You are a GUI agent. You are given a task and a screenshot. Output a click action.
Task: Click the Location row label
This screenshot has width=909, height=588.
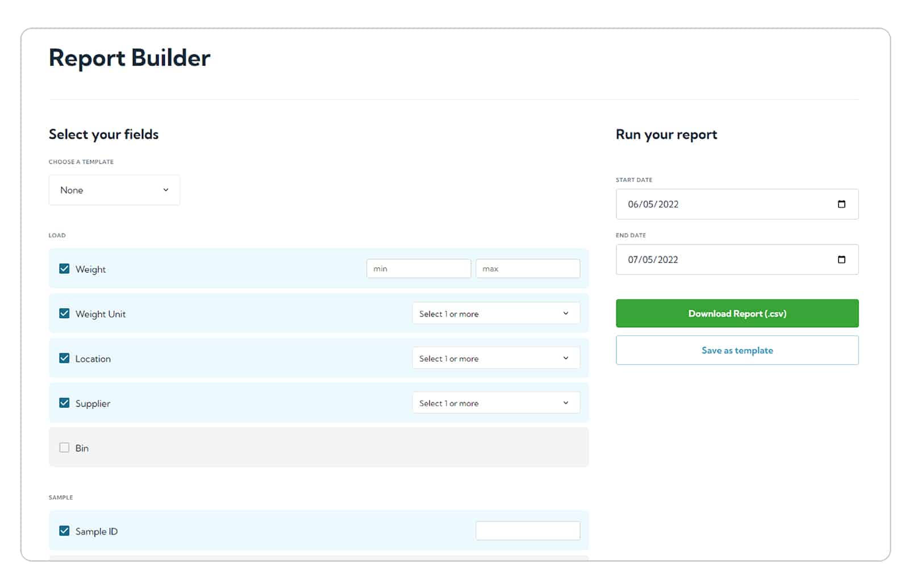tap(93, 359)
